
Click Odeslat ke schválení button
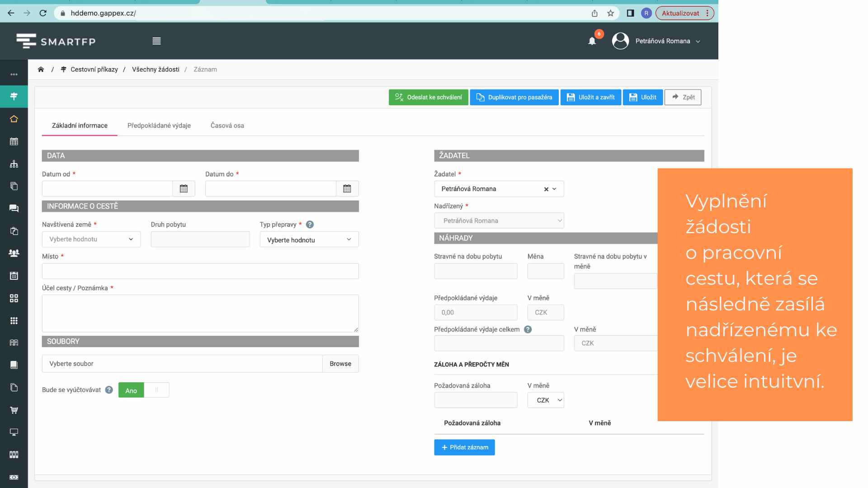[429, 97]
